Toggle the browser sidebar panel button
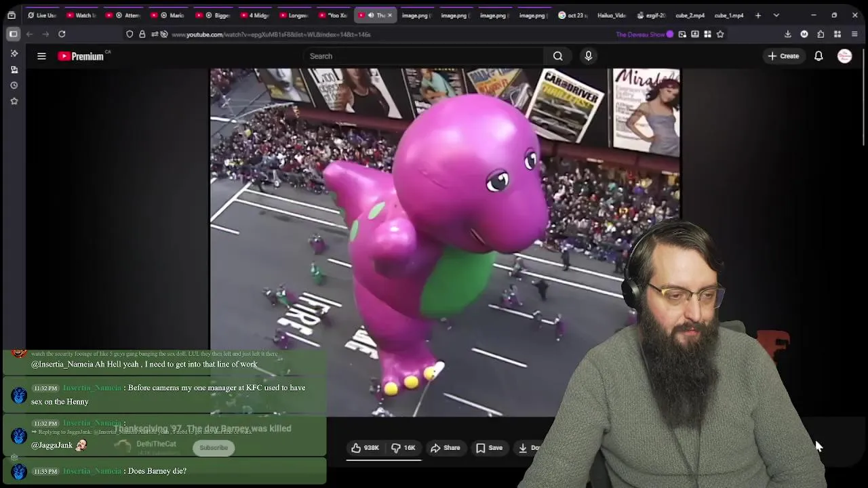Screen dimensions: 868x488 [x=13, y=34]
